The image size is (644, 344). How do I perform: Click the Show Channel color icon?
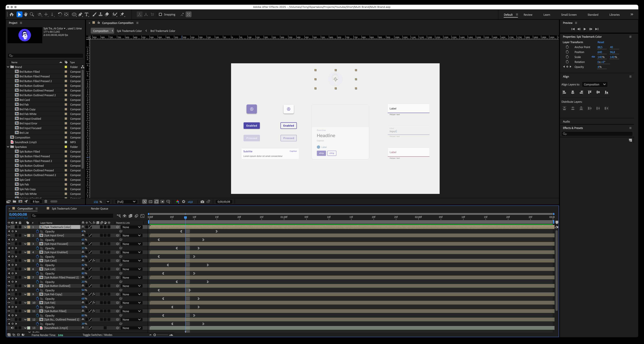click(x=178, y=202)
